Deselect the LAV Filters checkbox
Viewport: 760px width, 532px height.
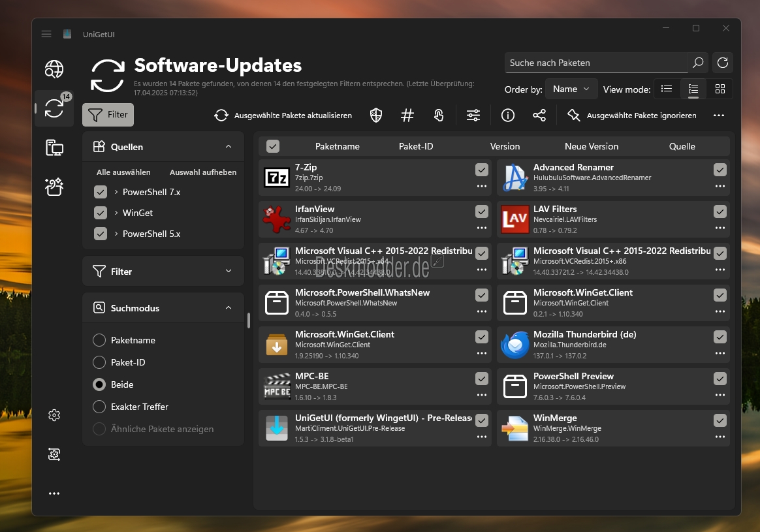(720, 211)
